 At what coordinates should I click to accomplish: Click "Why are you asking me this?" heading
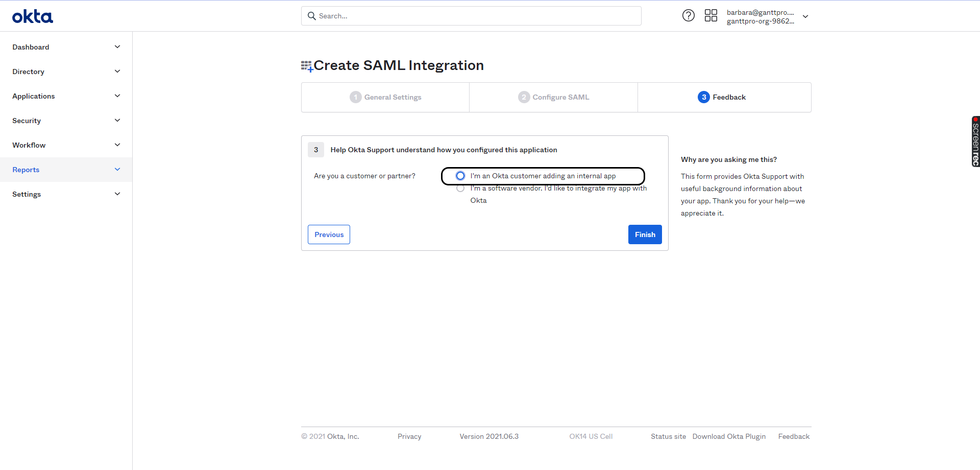[x=728, y=159]
